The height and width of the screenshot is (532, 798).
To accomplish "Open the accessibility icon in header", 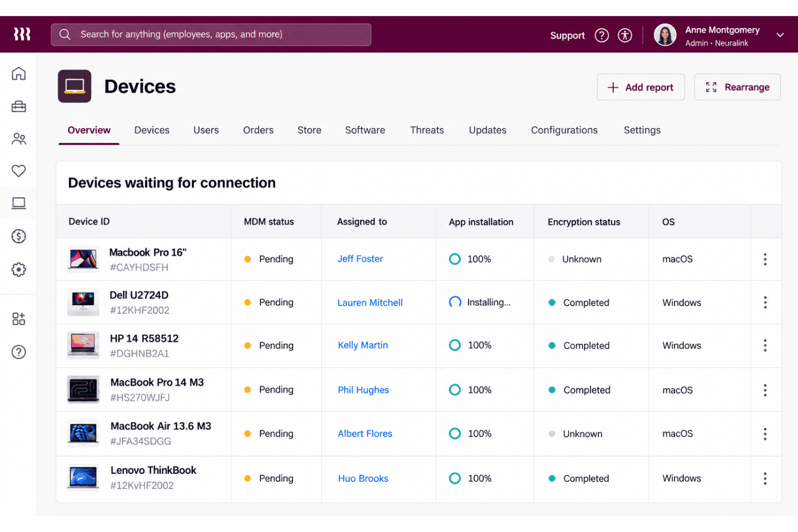I will [x=625, y=36].
